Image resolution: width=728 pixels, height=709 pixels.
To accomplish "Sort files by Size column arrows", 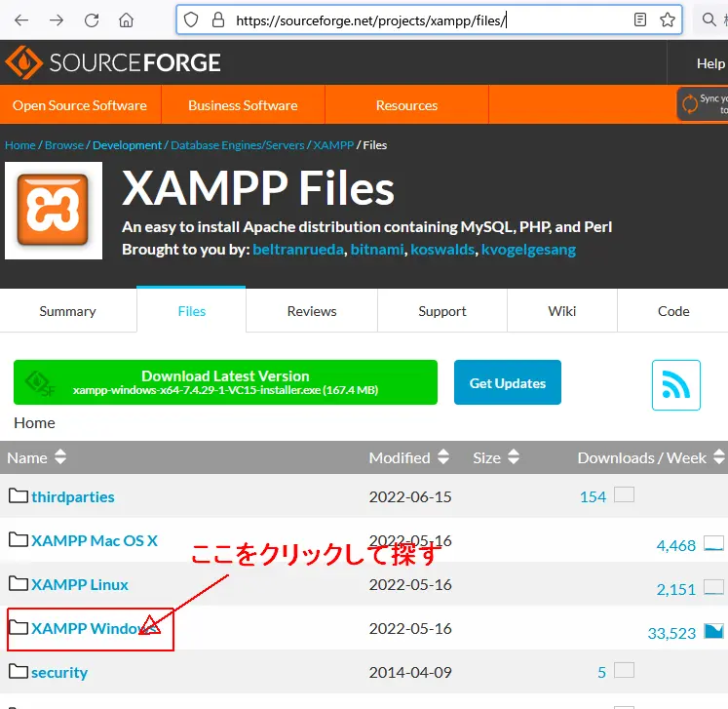I will (x=513, y=456).
